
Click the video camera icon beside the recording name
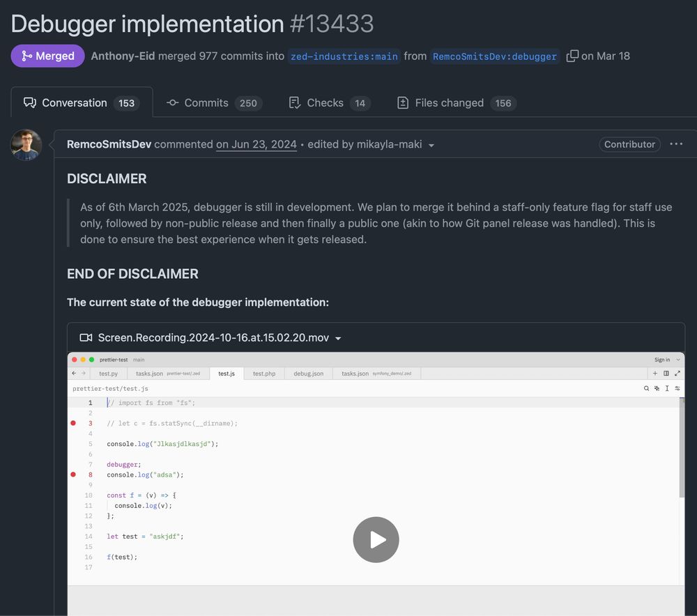click(86, 338)
